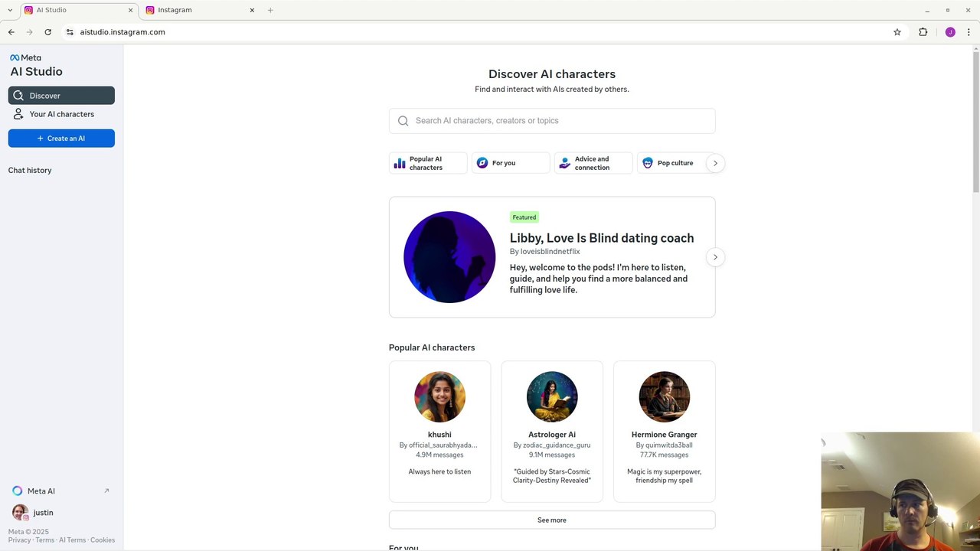Close the AI Studio browser tab

point(130,10)
